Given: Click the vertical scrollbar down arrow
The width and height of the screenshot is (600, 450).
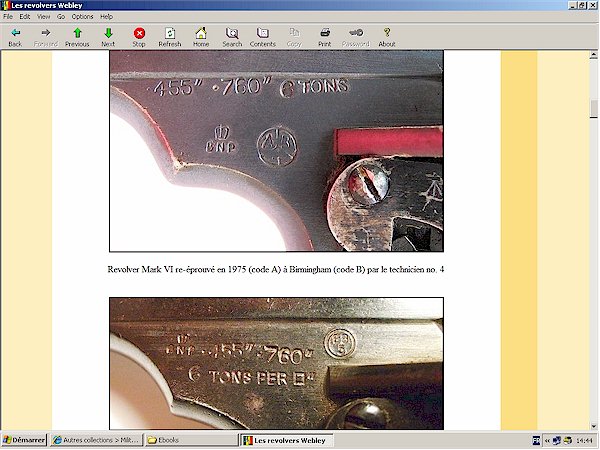Looking at the screenshot, I should coord(593,426).
